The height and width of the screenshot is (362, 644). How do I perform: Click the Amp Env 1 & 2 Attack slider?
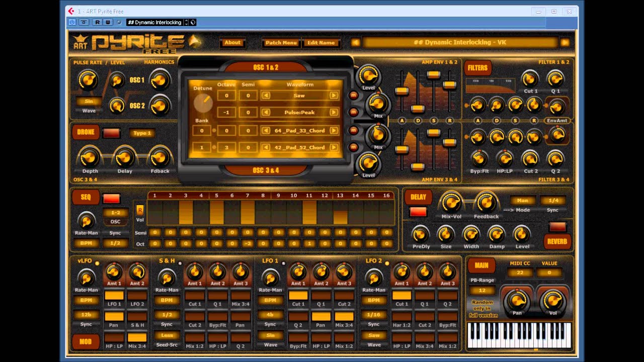401,92
